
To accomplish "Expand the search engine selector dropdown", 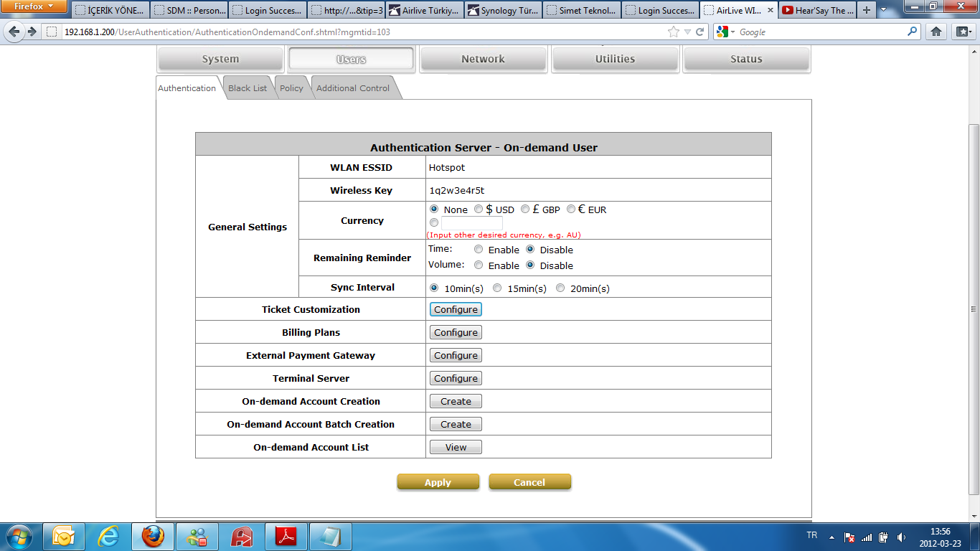I will pos(726,32).
